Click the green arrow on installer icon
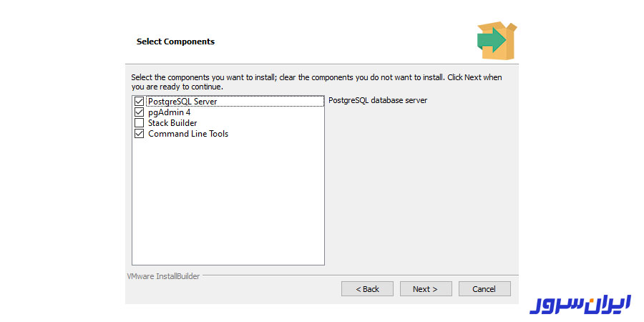Screen dimensions: 644x322 click(491, 40)
